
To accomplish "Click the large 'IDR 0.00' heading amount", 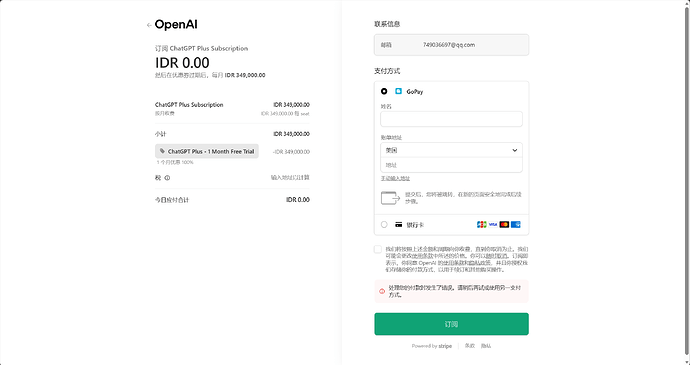I will point(182,63).
